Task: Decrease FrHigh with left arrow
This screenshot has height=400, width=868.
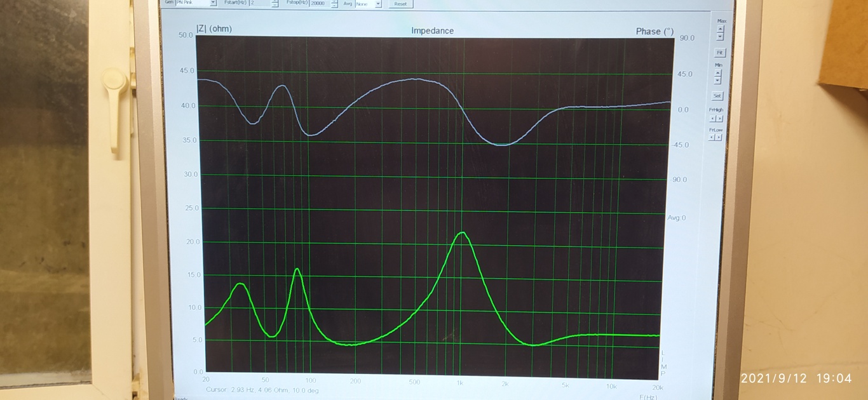Action: coord(713,118)
